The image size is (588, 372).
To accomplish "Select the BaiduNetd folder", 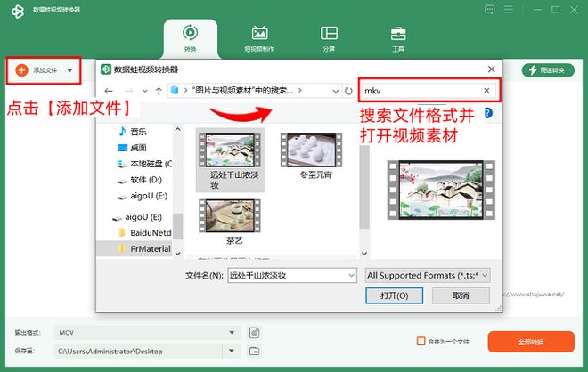I will [x=144, y=232].
